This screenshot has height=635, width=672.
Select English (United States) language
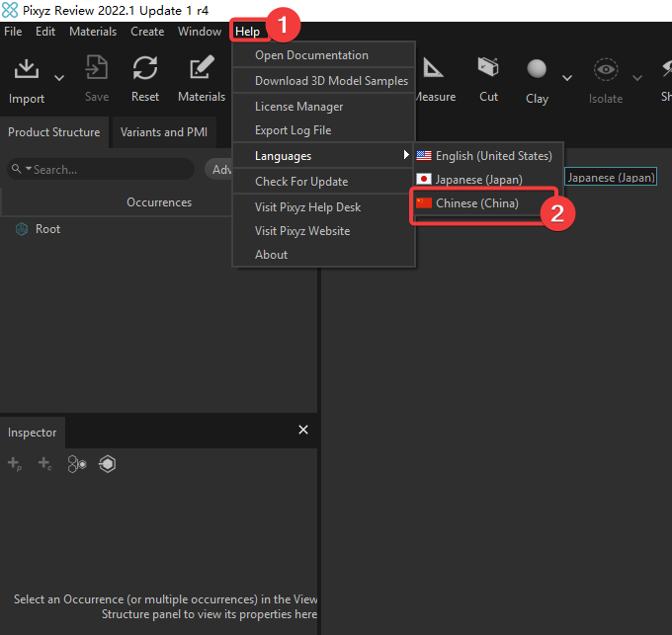click(x=488, y=156)
